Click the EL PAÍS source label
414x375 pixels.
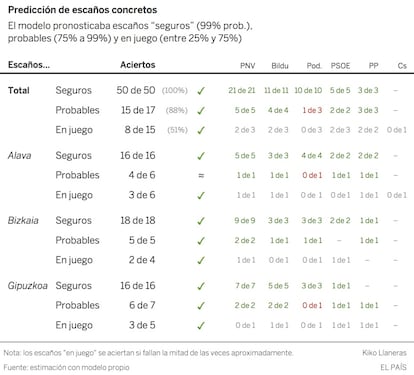393,367
